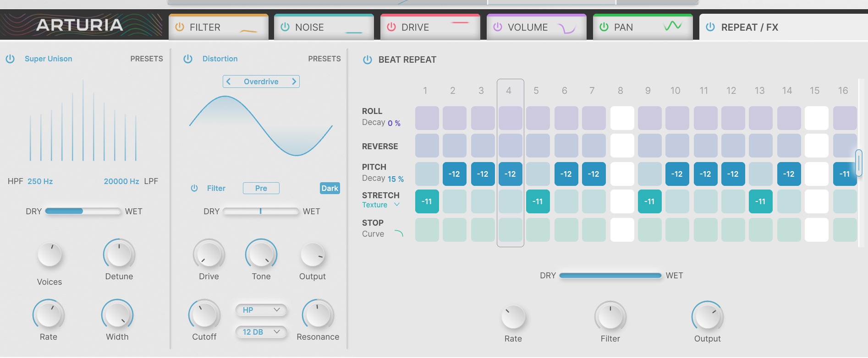Open the HP filter type dropdown

[x=261, y=310]
